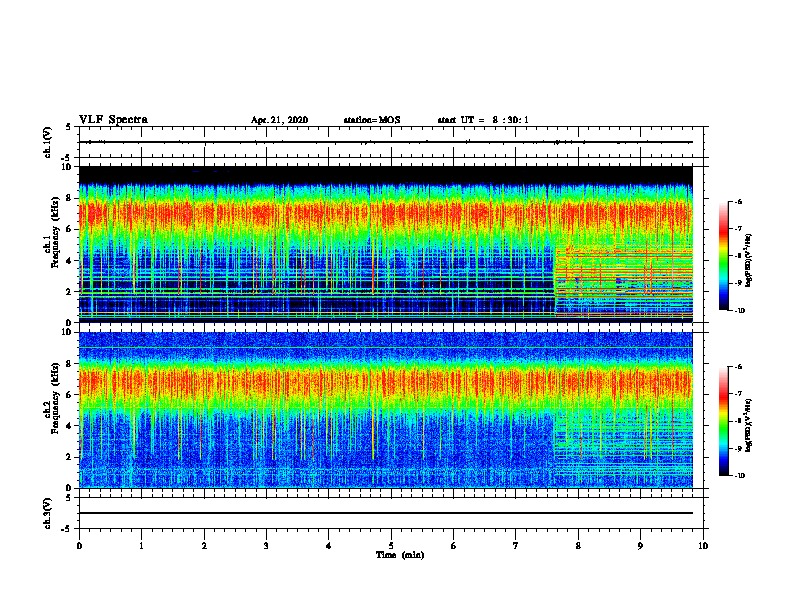Screen dimensions: 792x612
Task: Click the "ch.3(V)" waveform axis label
Action: tap(48, 513)
